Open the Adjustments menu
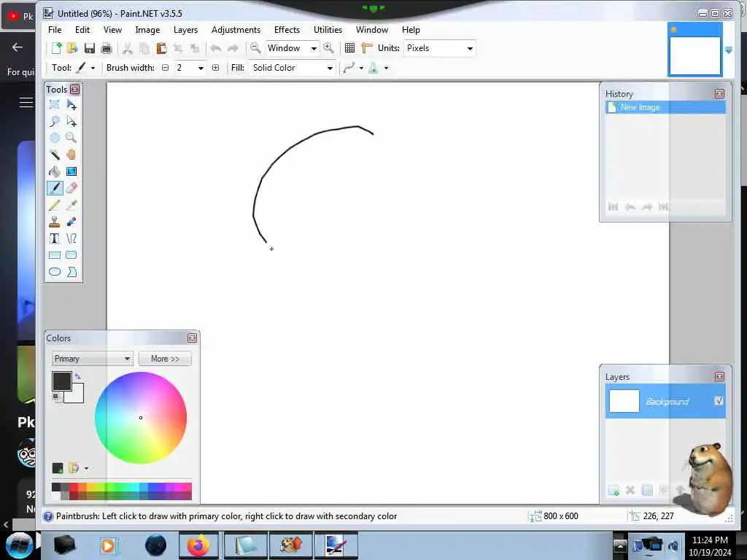Viewport: 747px width, 560px height. 236,29
